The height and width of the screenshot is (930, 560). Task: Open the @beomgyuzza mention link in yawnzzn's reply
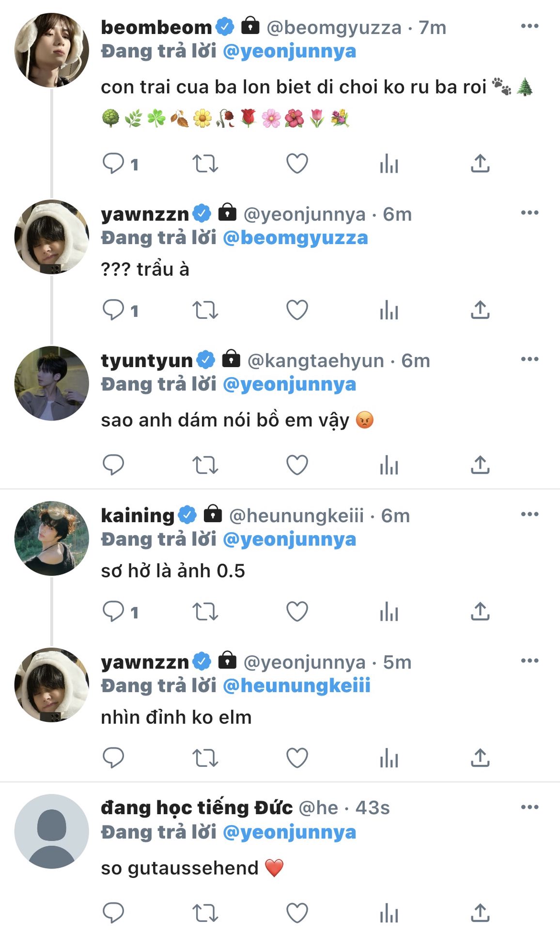coord(295,238)
